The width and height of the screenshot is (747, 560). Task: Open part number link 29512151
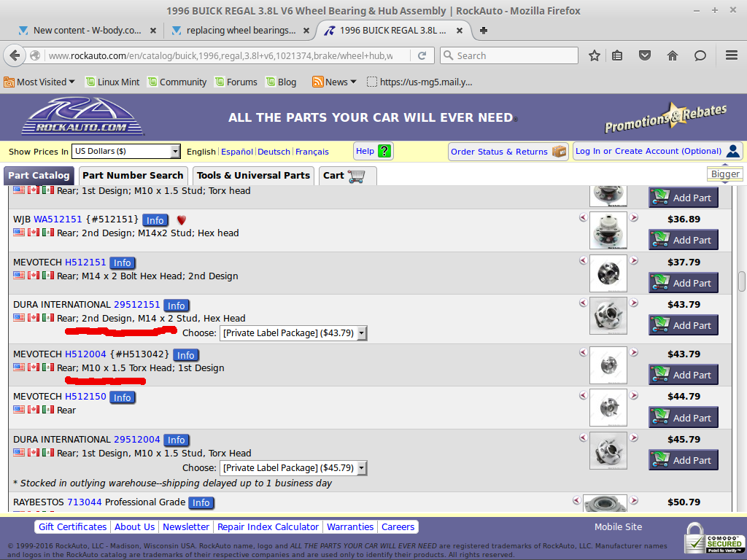coord(136,305)
